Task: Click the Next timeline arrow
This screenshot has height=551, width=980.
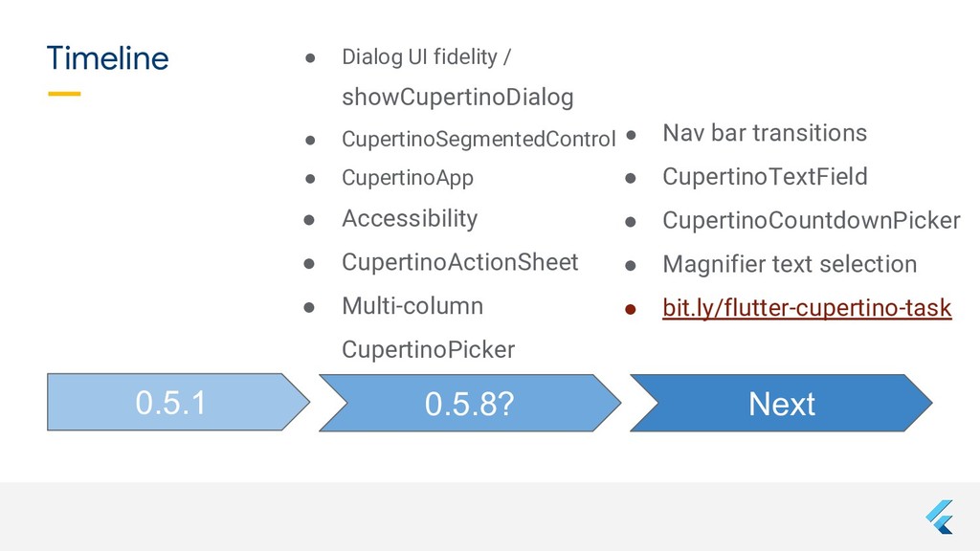Action: [781, 405]
